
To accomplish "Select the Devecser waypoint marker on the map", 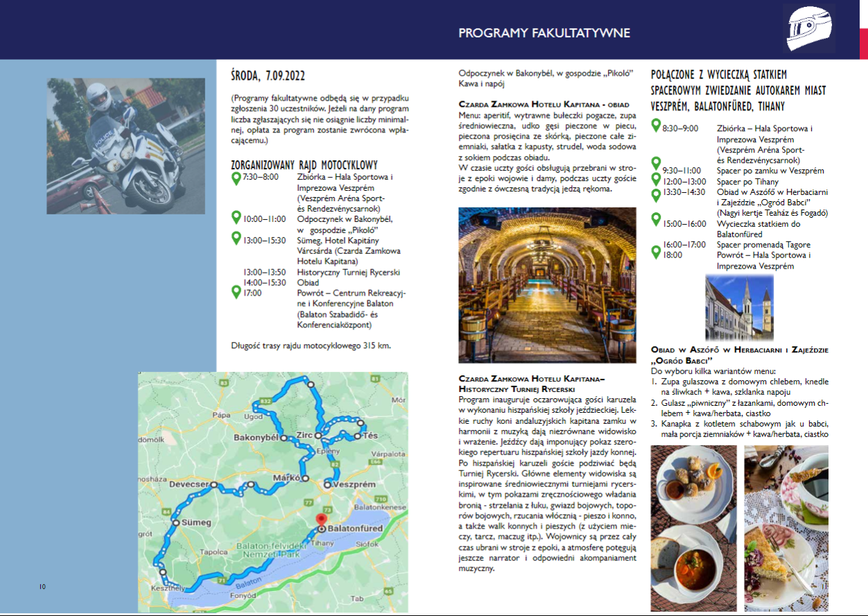I will 214,485.
